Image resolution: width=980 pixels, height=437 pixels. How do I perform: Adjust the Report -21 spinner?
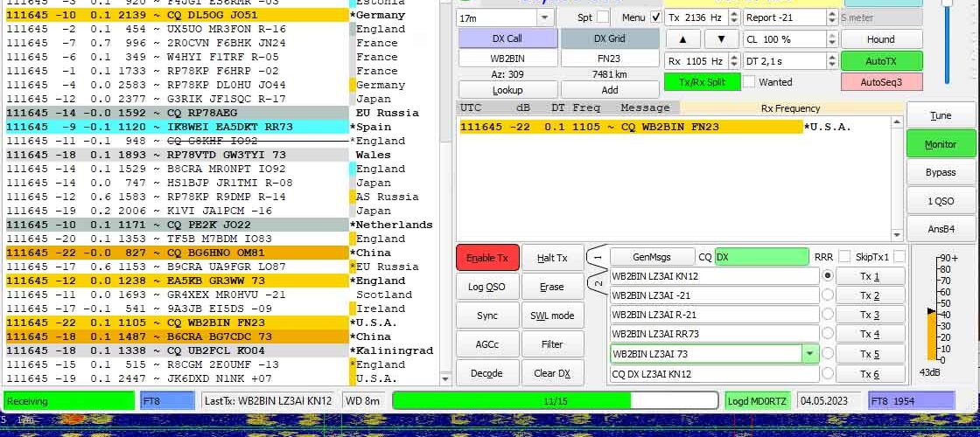pyautogui.click(x=832, y=18)
